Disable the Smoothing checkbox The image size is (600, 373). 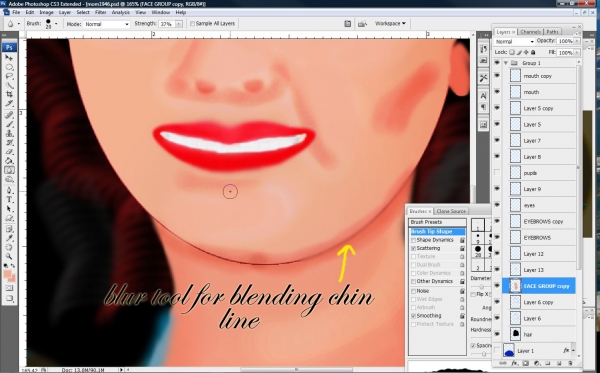[413, 316]
